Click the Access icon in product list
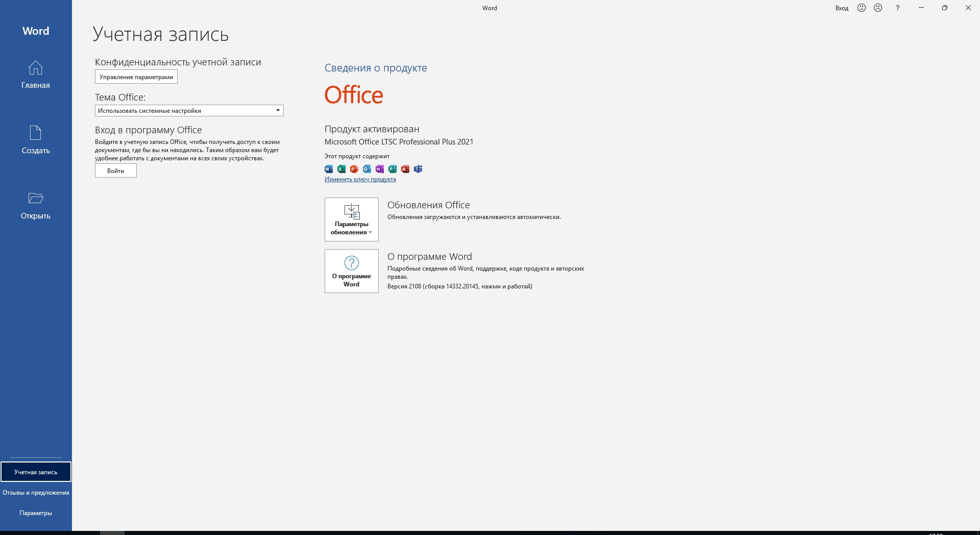Viewport: 980px width, 535px height. pos(405,169)
